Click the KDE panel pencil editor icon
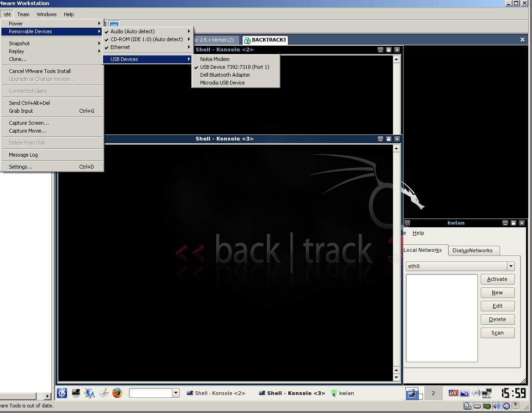Screen dimensions: 532x413 [x=104, y=393]
